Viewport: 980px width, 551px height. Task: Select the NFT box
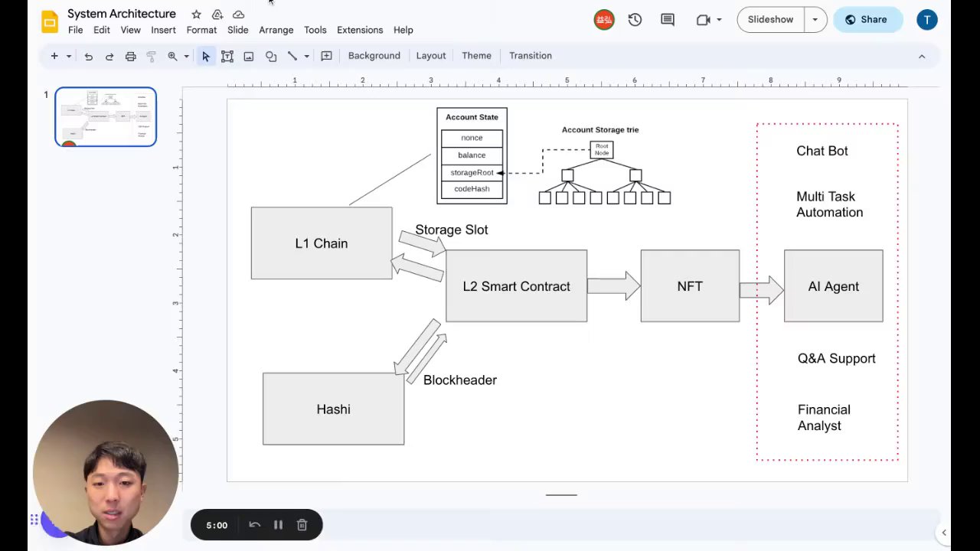click(690, 286)
